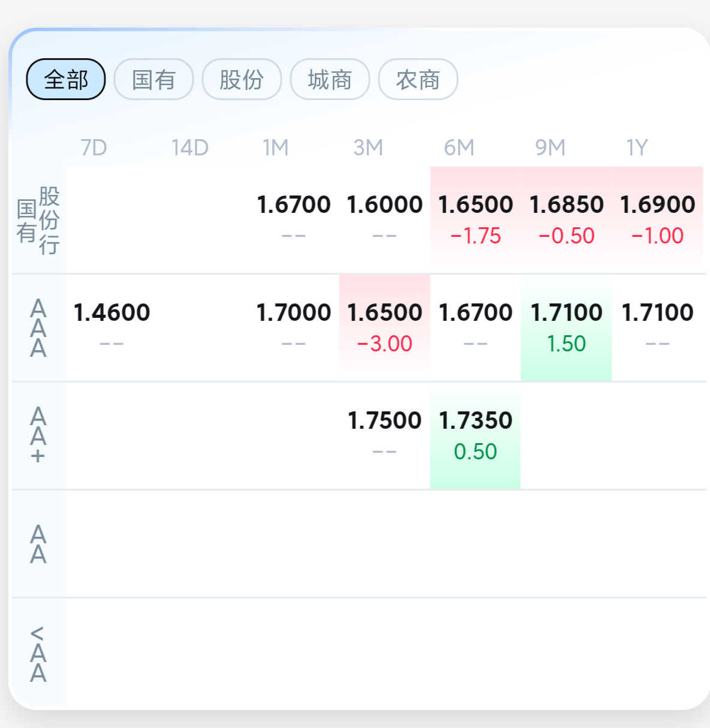Click the 国有股份行 row label

pyautogui.click(x=38, y=220)
